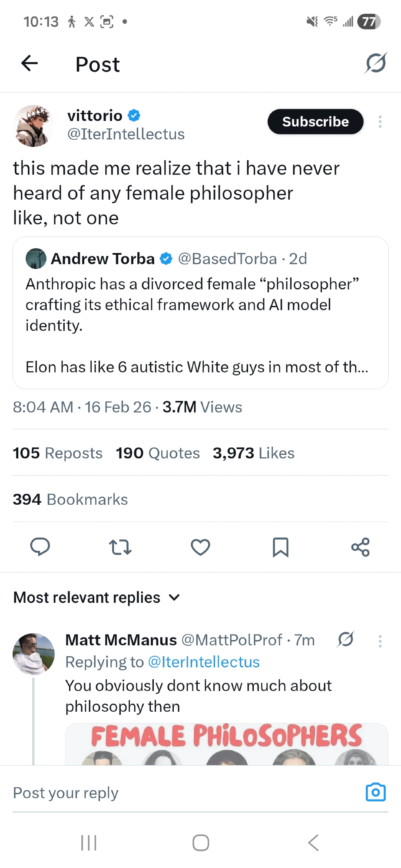This screenshot has height=868, width=401.
Task: Open the share icon on the post
Action: point(360,547)
